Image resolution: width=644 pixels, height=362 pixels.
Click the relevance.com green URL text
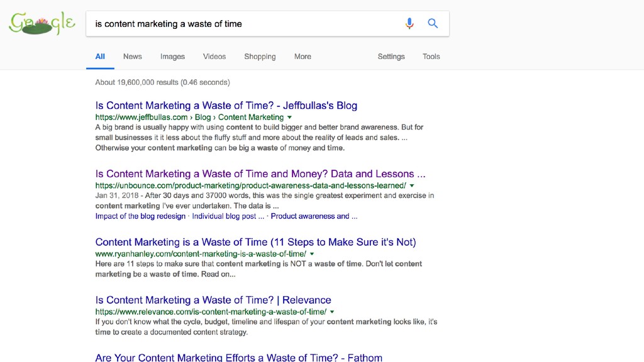tap(211, 312)
